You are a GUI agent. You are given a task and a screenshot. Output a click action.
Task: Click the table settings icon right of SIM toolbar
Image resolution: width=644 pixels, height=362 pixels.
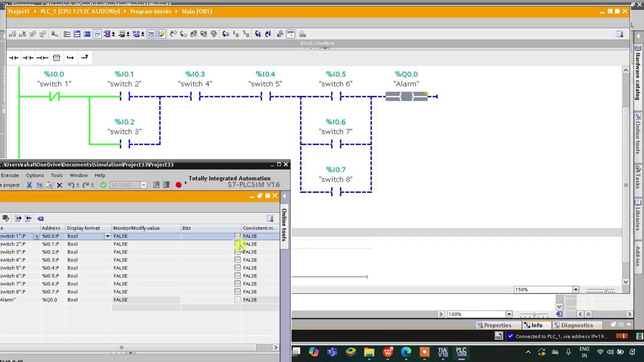point(270,218)
